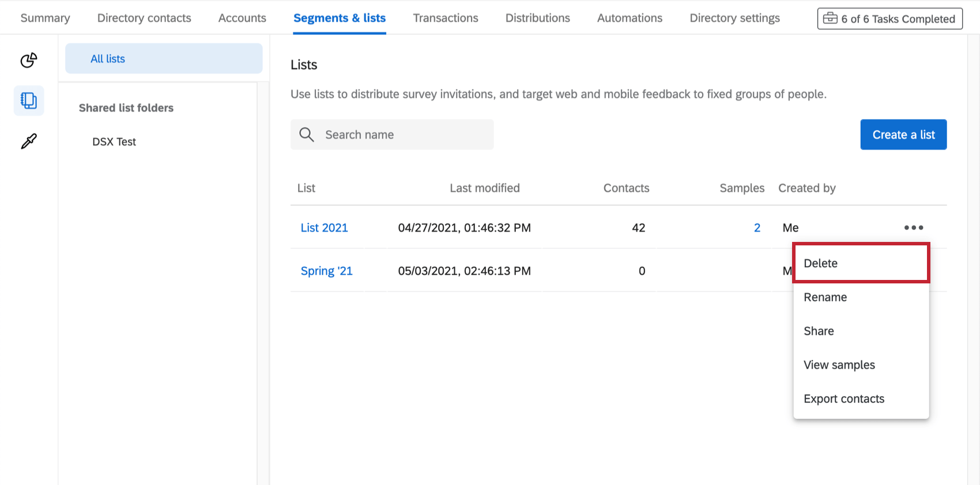Click Export contacts in the options menu
Screen dimensions: 980x485
[x=843, y=399]
